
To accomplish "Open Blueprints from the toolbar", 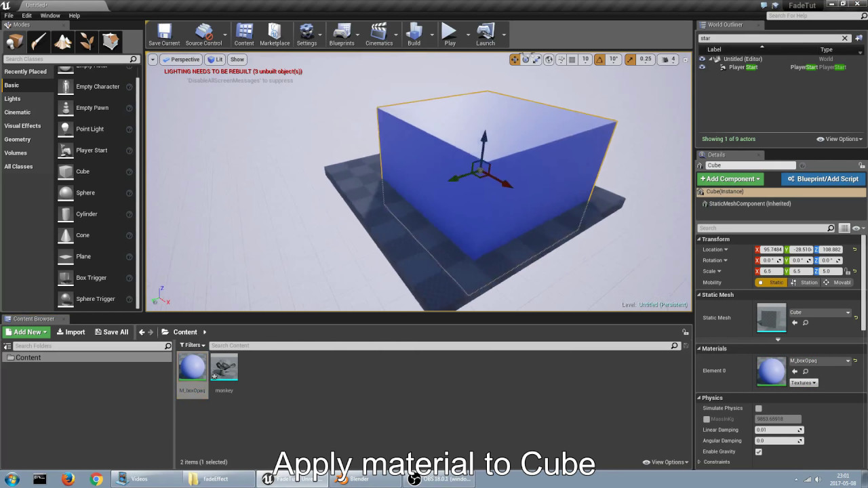I will click(342, 35).
